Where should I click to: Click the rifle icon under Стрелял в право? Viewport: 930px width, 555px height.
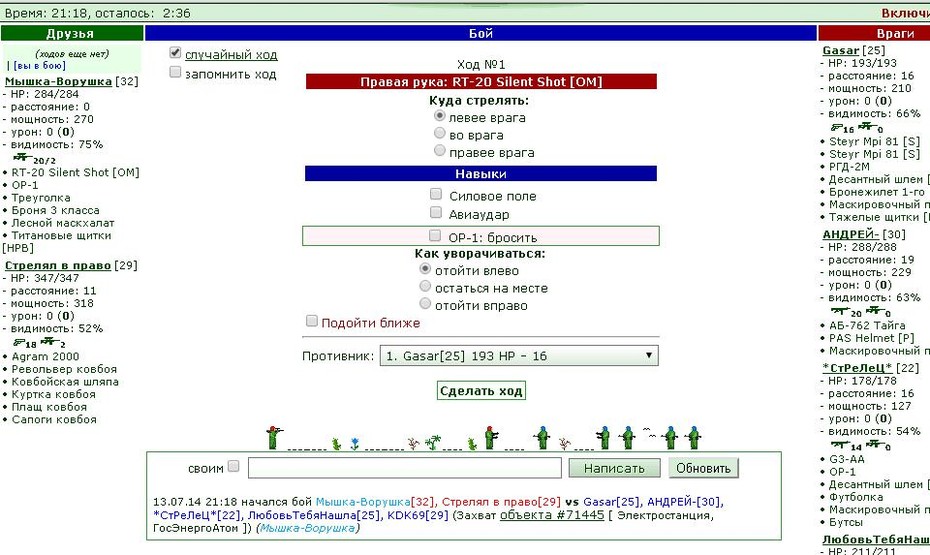(x=49, y=342)
